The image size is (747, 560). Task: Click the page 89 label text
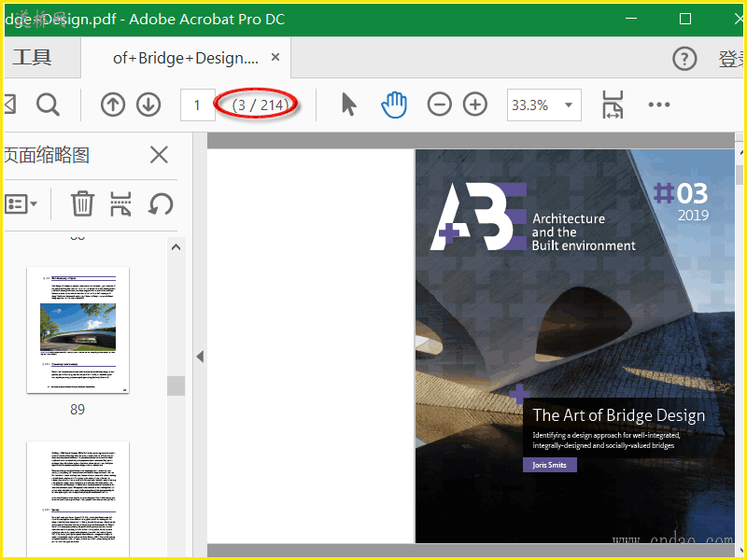[x=78, y=410]
